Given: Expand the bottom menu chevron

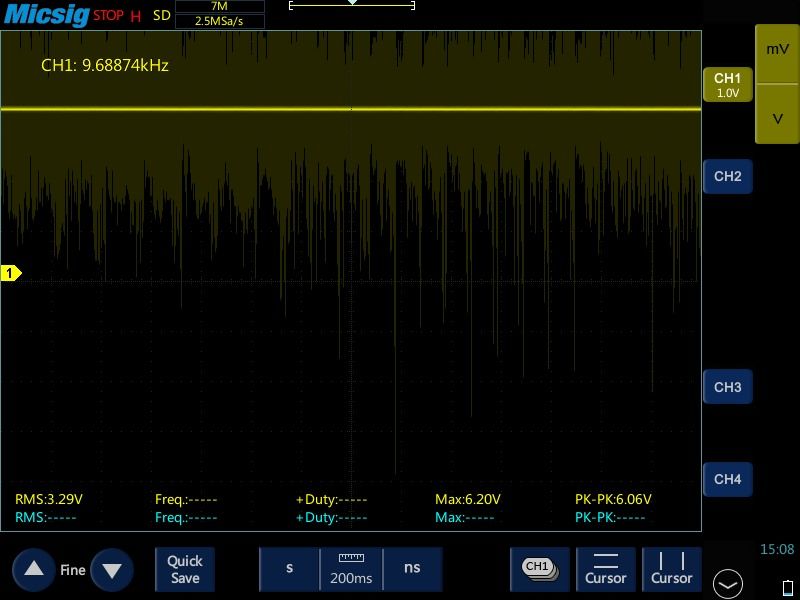Looking at the screenshot, I should pyautogui.click(x=728, y=584).
